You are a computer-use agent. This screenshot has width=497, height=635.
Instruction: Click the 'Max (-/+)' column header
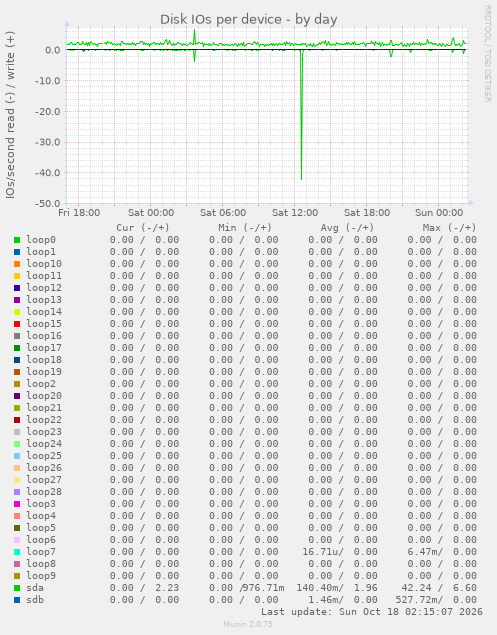click(449, 228)
